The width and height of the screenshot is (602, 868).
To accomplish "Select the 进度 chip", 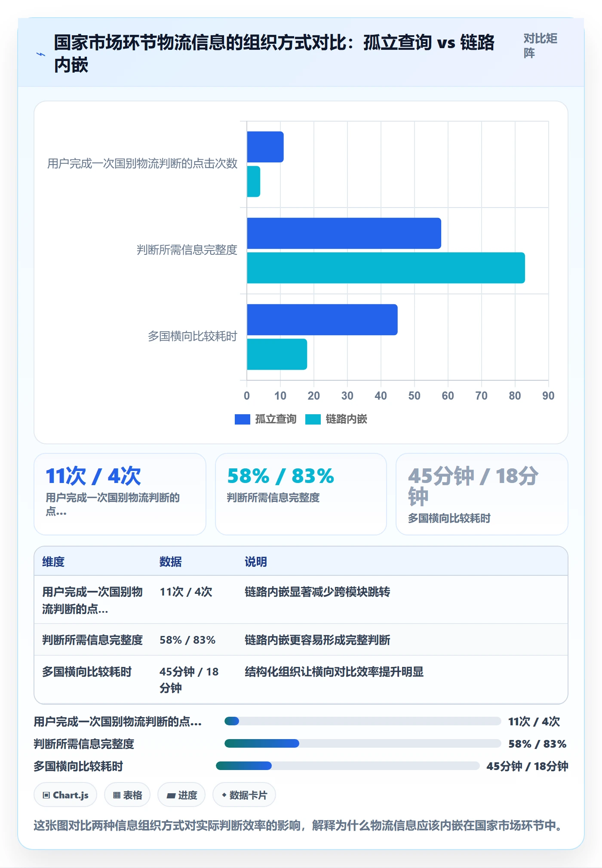I will [x=181, y=795].
